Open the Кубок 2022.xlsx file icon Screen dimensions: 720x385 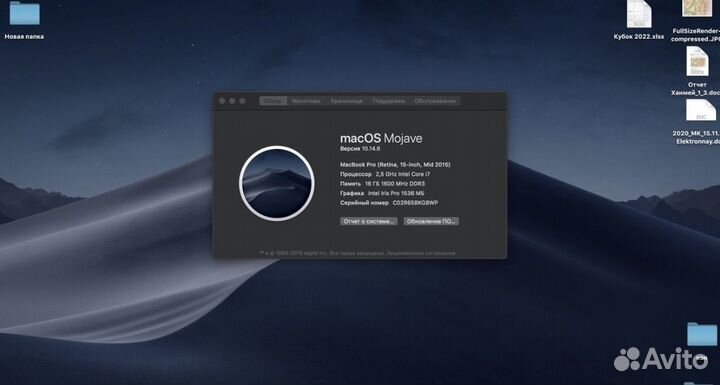click(639, 14)
